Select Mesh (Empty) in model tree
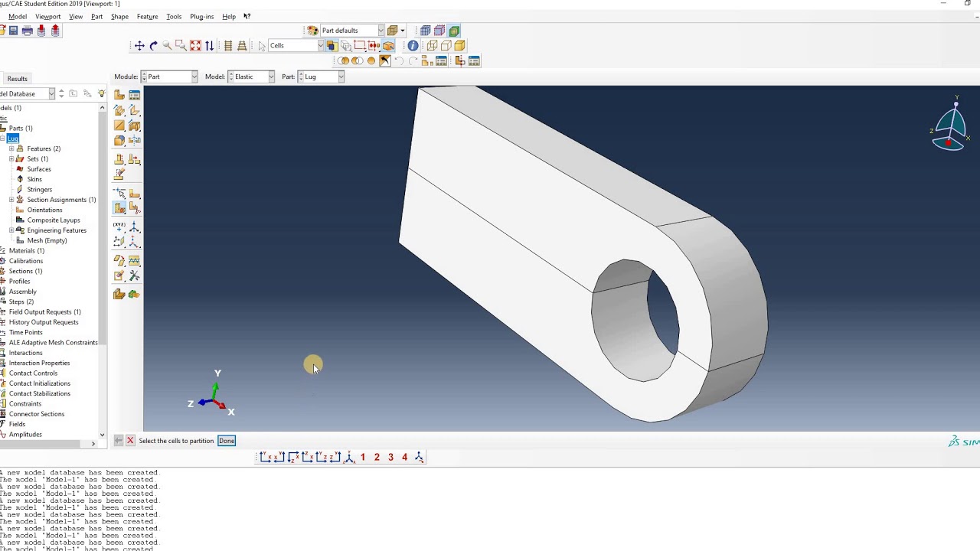Image resolution: width=980 pixels, height=551 pixels. (47, 240)
